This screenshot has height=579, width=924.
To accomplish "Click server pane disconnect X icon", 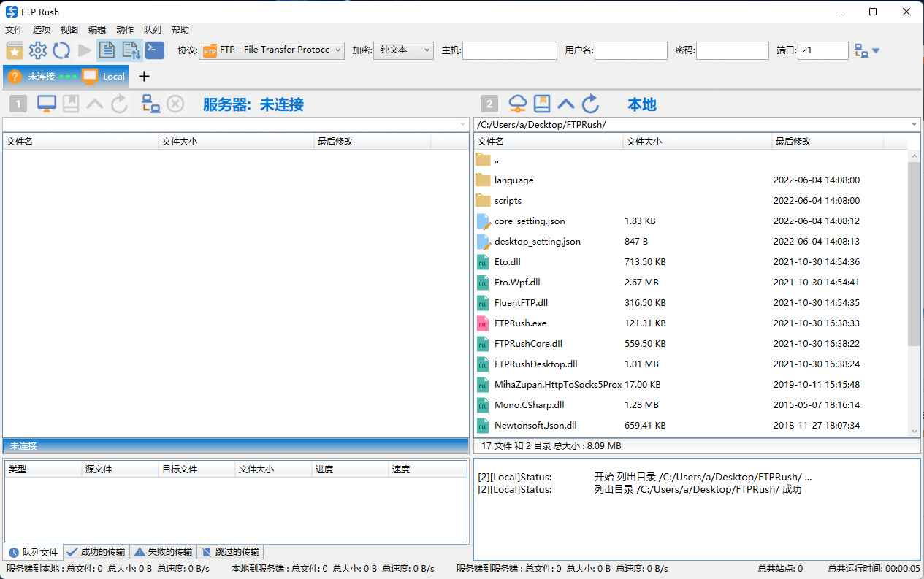I will (175, 104).
